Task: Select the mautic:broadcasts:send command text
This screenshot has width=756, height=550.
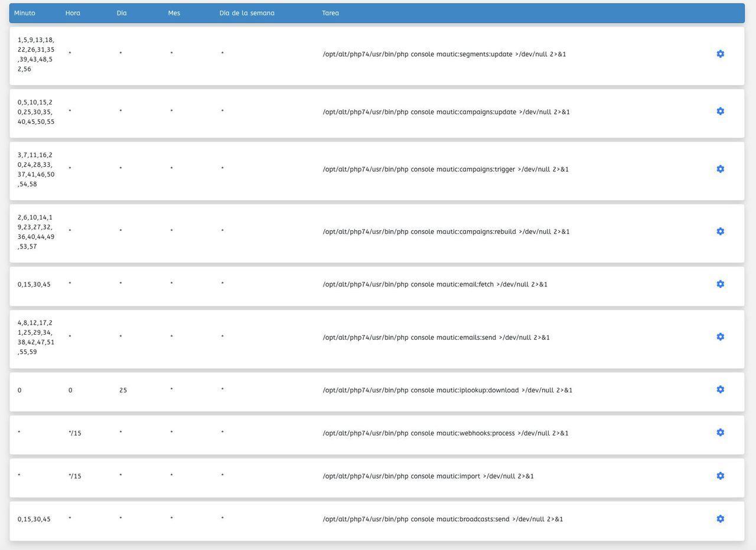Action: (x=442, y=519)
